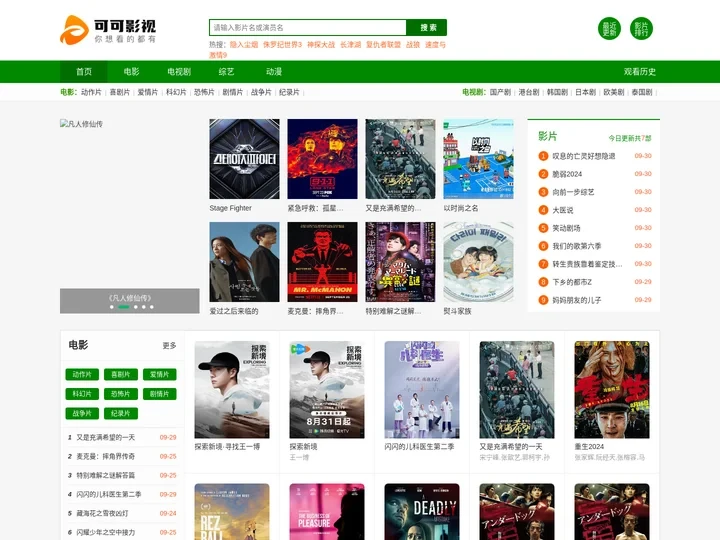This screenshot has height=540, width=720.
Task: Select 科幻片 in the top sub-nav
Action: click(176, 92)
